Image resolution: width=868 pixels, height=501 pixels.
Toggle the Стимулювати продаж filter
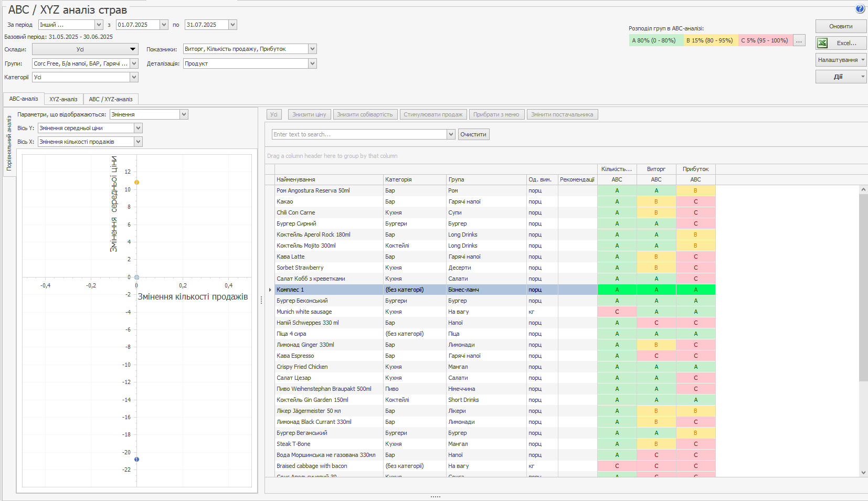(432, 114)
